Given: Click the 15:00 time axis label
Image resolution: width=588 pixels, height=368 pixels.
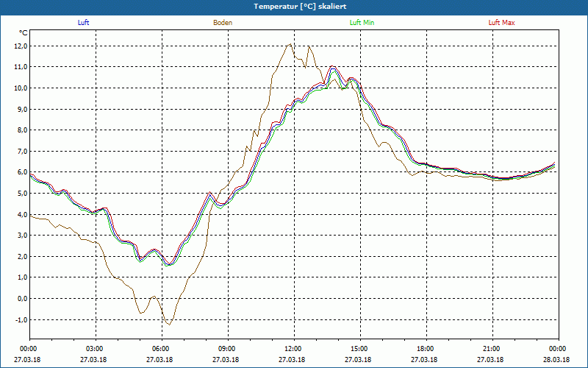Looking at the screenshot, I should point(360,349).
